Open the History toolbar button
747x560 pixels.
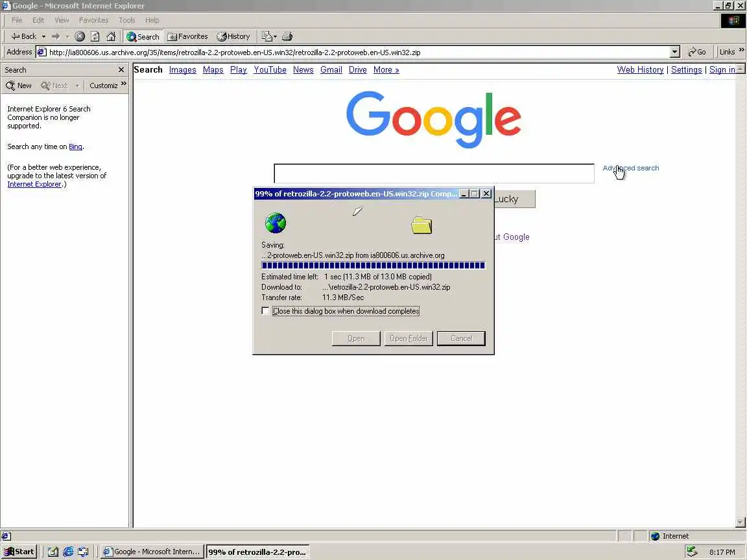(233, 36)
